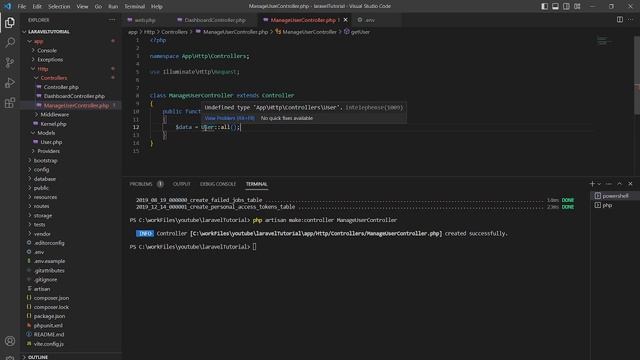Open the Explorer view in activity bar
Viewport: 640px width, 360px height.
(x=10, y=22)
